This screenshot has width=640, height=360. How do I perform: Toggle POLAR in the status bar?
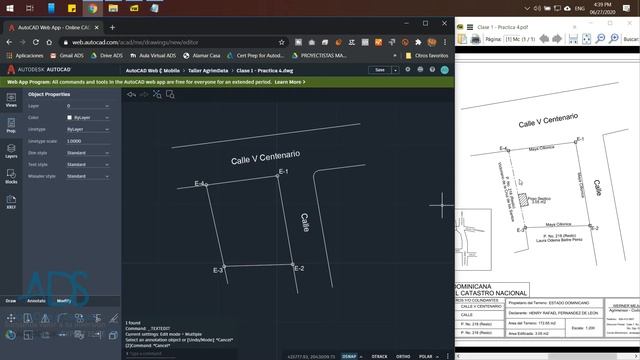[425, 356]
